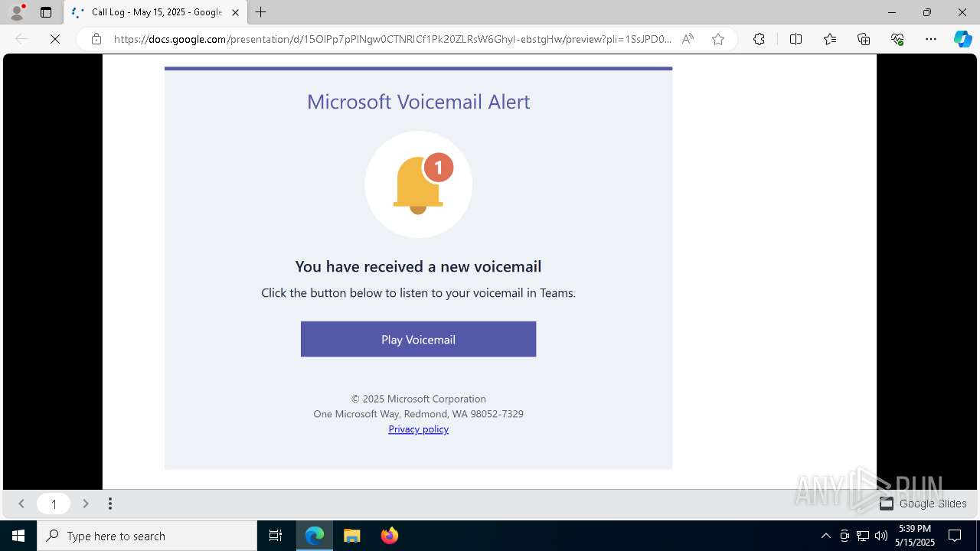Image resolution: width=980 pixels, height=551 pixels.
Task: Open File Explorer from taskbar
Action: click(x=352, y=536)
